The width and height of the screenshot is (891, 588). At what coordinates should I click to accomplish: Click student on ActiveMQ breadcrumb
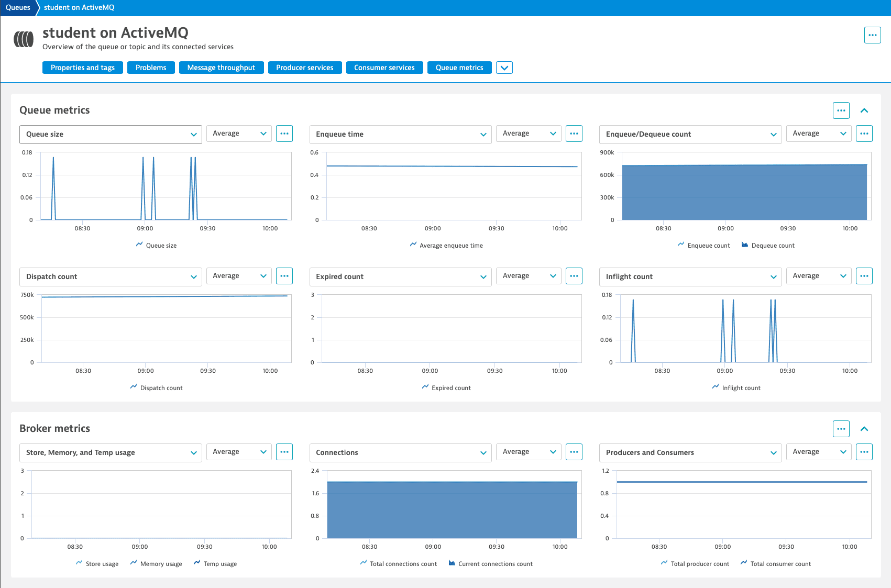pyautogui.click(x=79, y=7)
